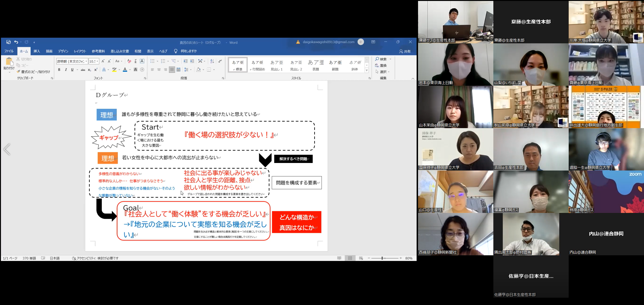Image resolution: width=644 pixels, height=305 pixels.
Task: Open the font size dropdown showing 10.5
Action: (x=97, y=61)
